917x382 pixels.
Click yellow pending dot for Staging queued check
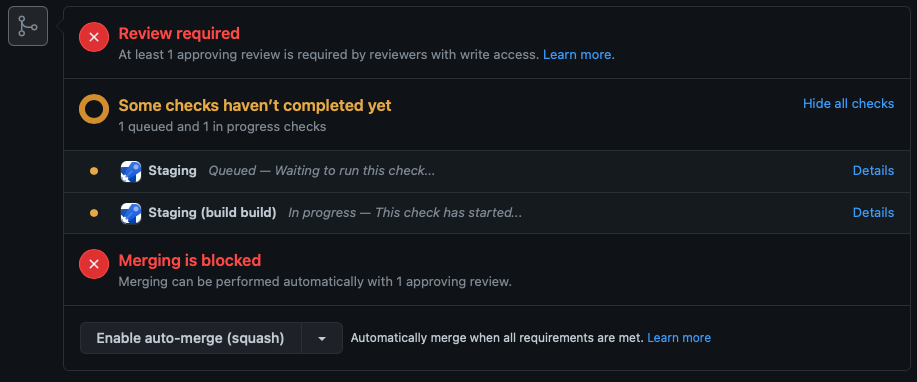[94, 171]
